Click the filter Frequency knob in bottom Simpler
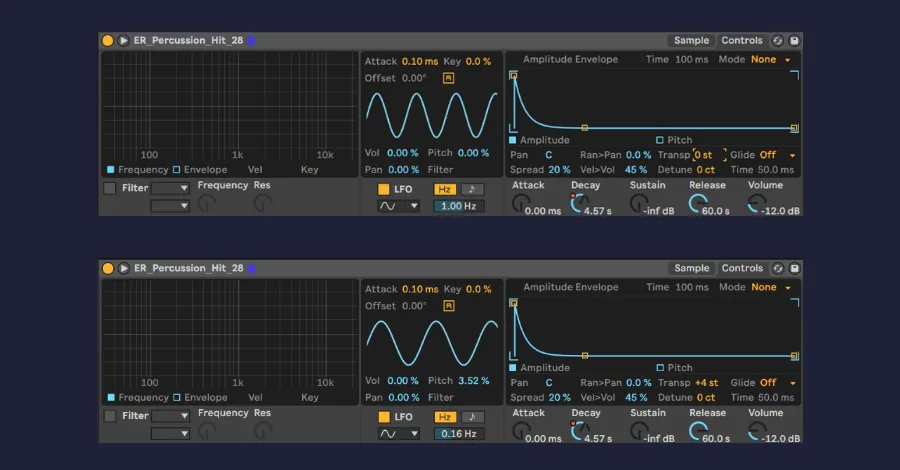900x470 pixels. click(207, 430)
